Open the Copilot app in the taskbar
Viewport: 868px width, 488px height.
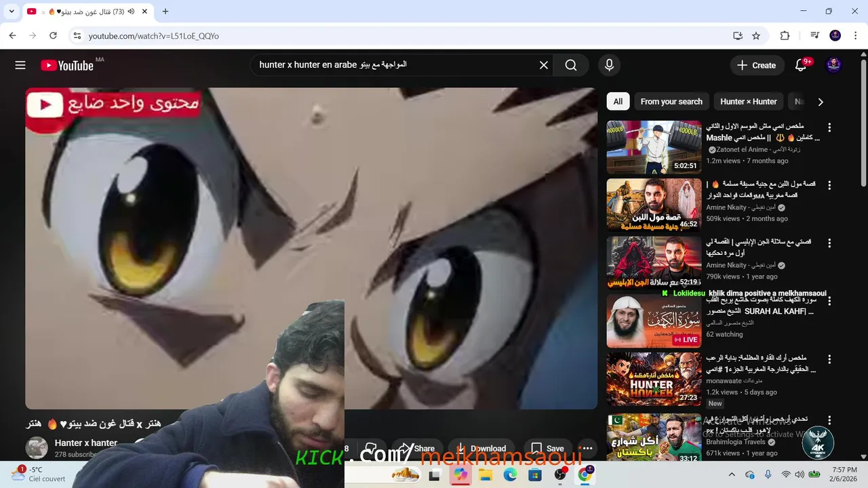(x=460, y=475)
